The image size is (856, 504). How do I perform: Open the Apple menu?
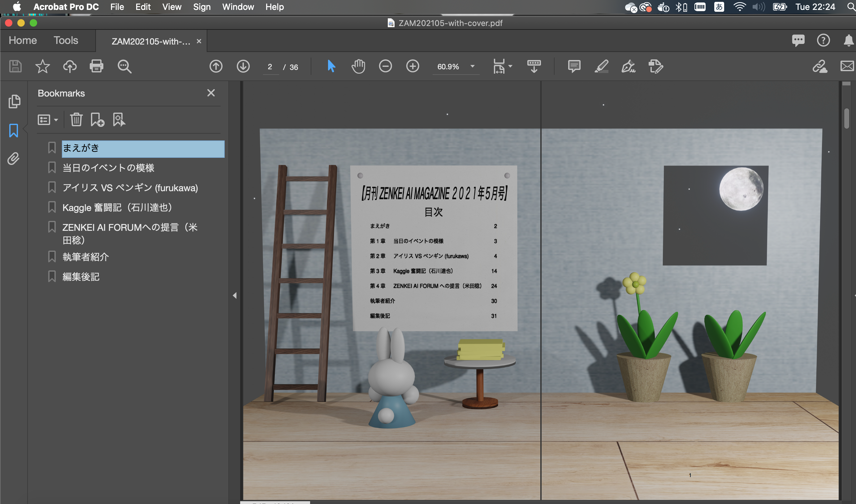click(17, 7)
